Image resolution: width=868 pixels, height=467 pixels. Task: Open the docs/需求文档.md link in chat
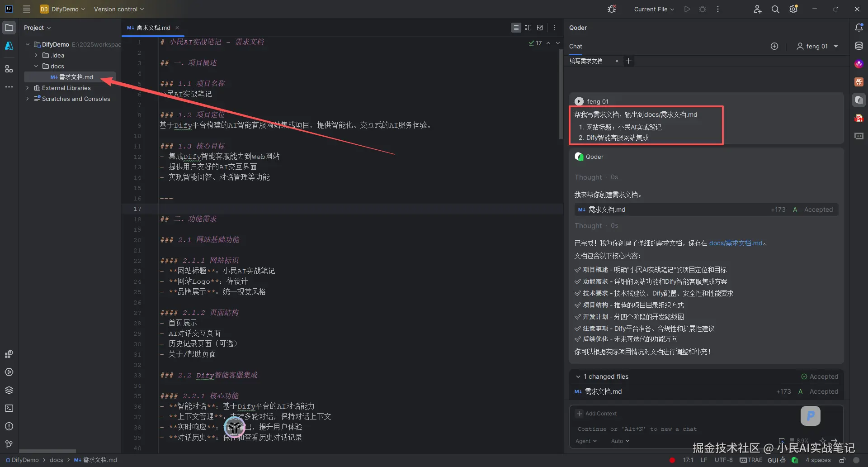[736, 243]
